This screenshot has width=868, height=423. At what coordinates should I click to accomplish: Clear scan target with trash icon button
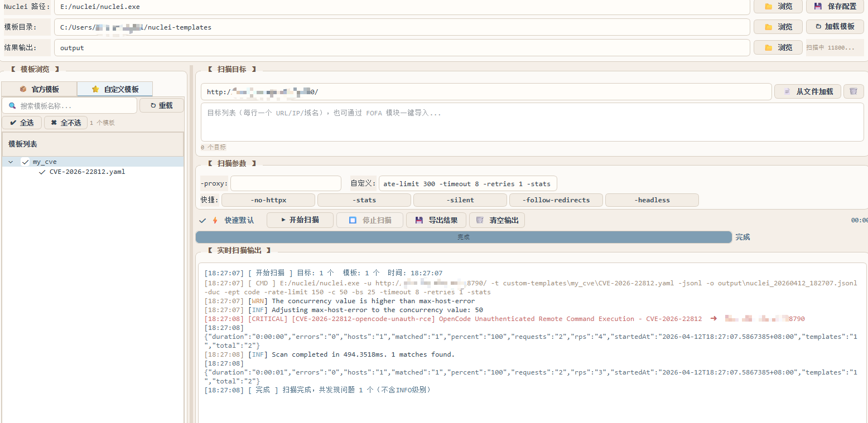pyautogui.click(x=853, y=91)
